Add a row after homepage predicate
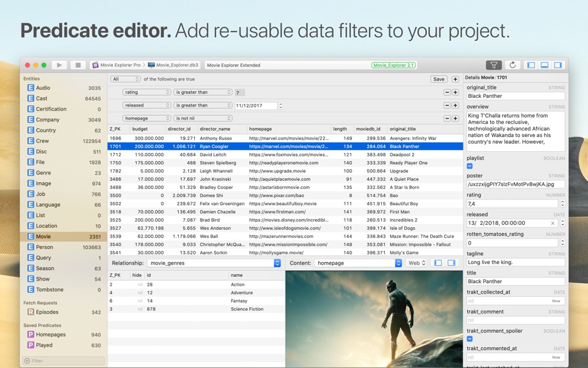This screenshot has width=588, height=368. coord(456,118)
